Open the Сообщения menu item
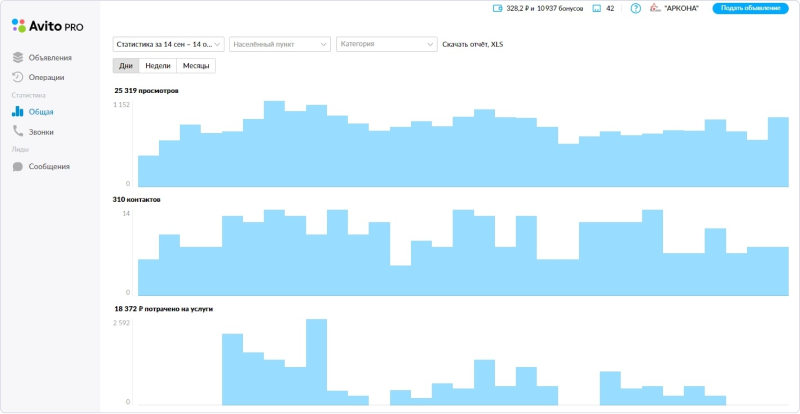 (49, 166)
